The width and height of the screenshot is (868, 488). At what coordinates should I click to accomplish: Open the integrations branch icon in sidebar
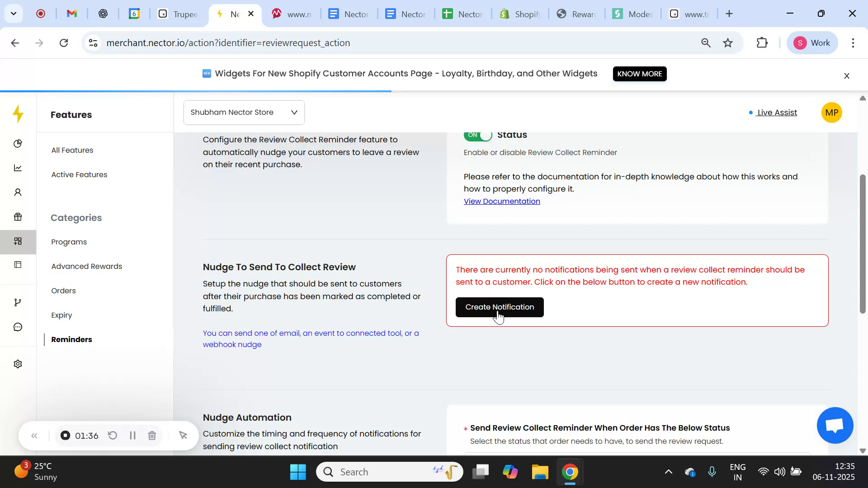click(x=18, y=302)
